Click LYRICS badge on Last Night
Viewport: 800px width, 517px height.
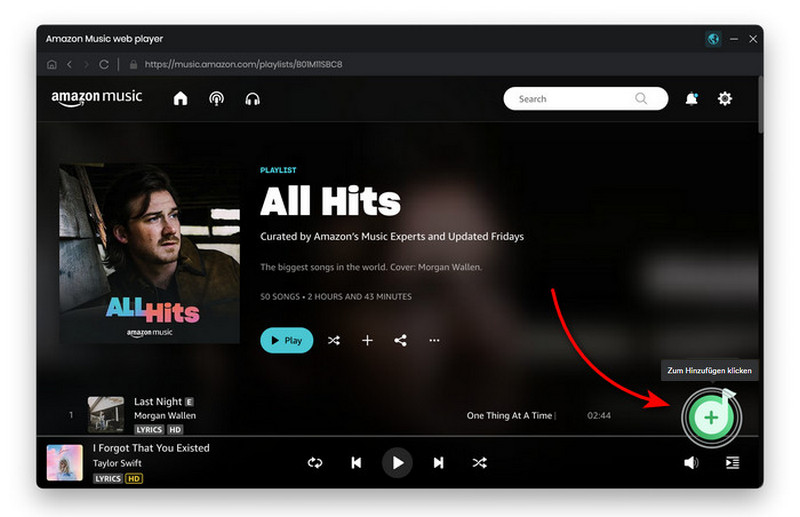click(x=149, y=430)
